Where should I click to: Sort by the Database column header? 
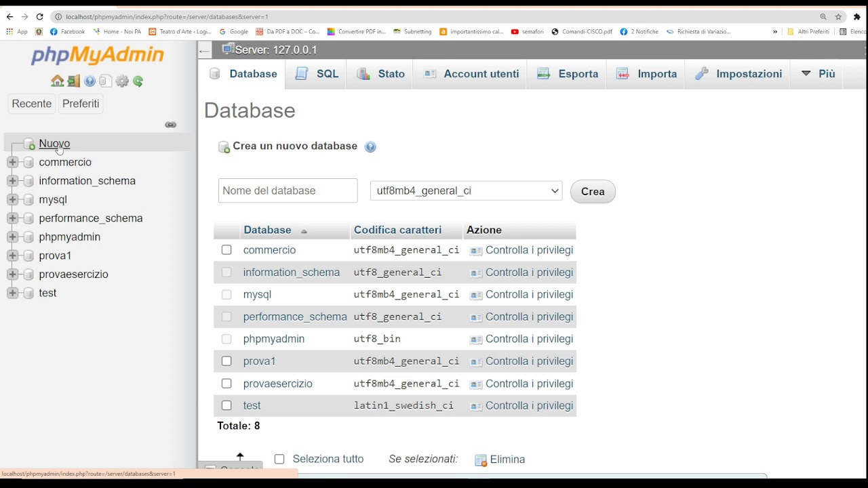coord(267,230)
